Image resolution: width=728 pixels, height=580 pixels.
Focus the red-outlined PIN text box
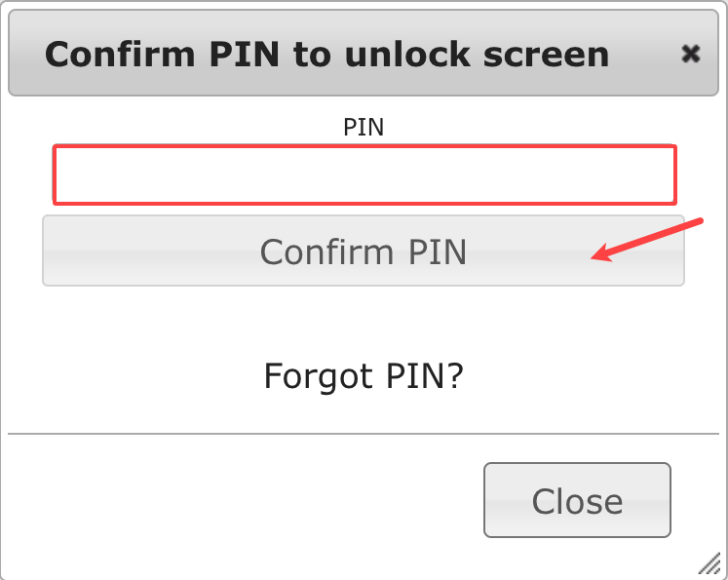(364, 174)
